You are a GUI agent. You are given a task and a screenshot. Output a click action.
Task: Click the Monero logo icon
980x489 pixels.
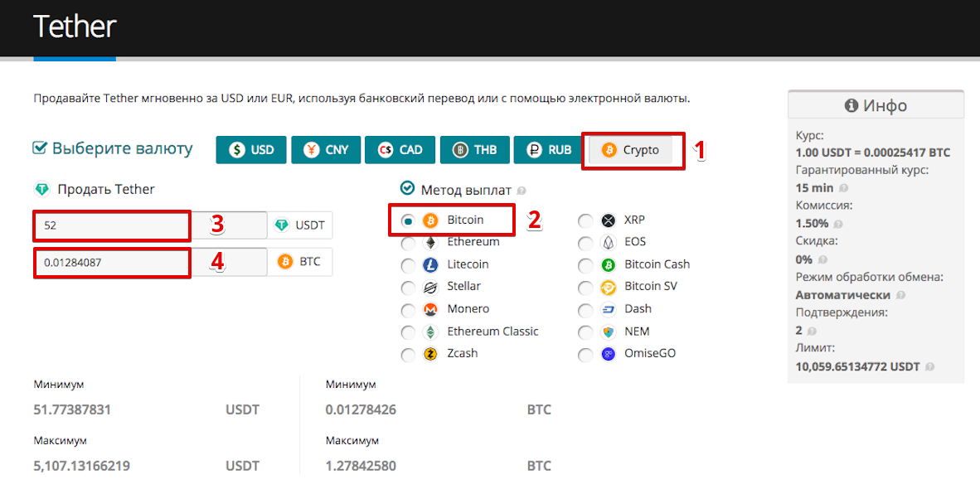point(430,309)
